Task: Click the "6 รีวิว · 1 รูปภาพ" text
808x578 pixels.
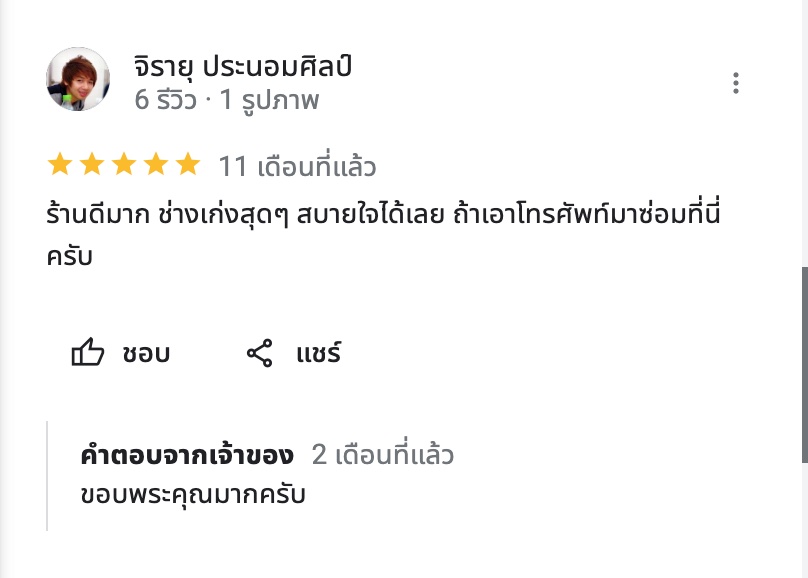Action: 226,100
